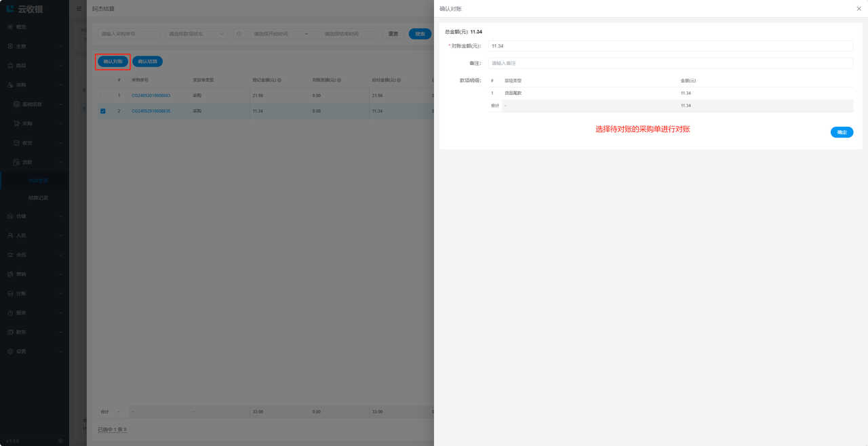Toggle the sidebar collapse hamburger icon
The image size is (868, 446).
[79, 9]
